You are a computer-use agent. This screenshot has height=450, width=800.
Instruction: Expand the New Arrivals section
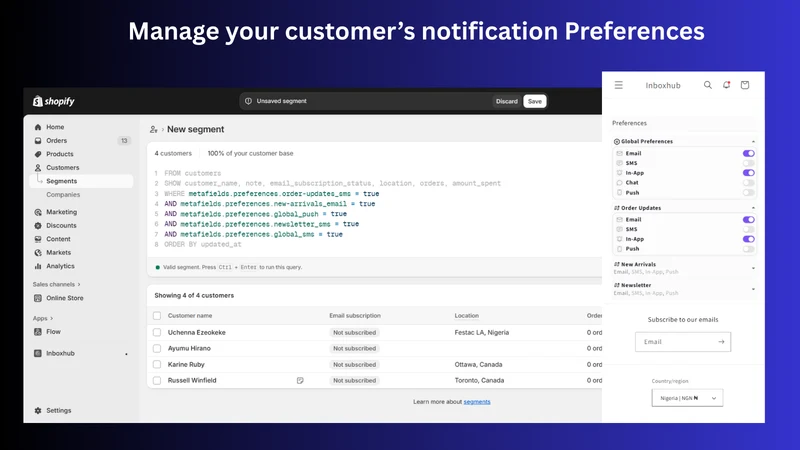pyautogui.click(x=753, y=268)
